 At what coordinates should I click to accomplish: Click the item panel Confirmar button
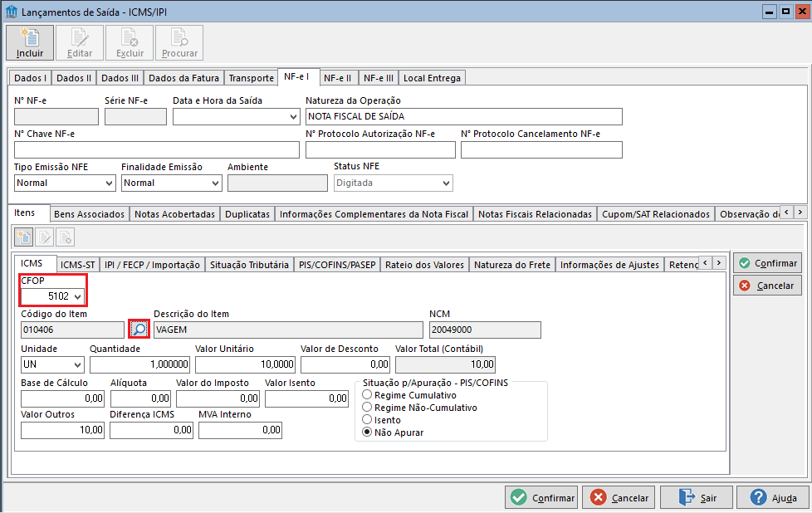(x=767, y=263)
